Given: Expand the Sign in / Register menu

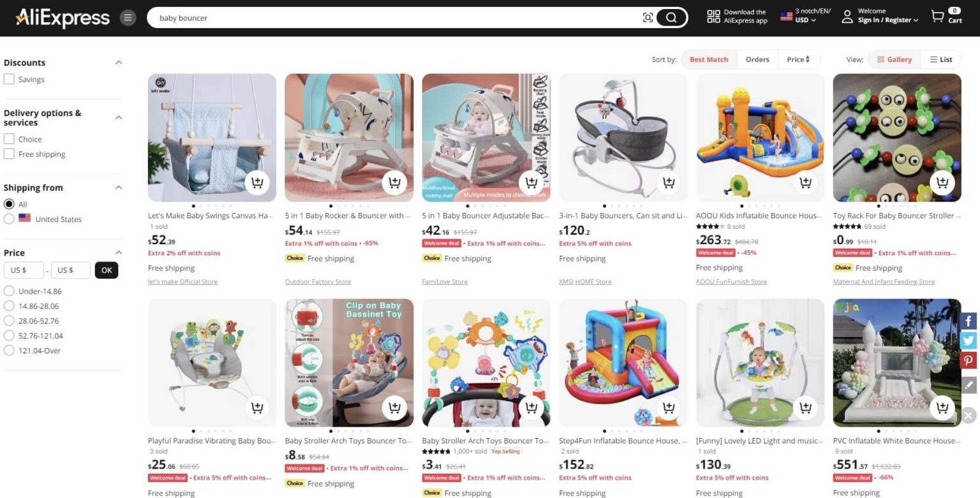Looking at the screenshot, I should pyautogui.click(x=887, y=20).
